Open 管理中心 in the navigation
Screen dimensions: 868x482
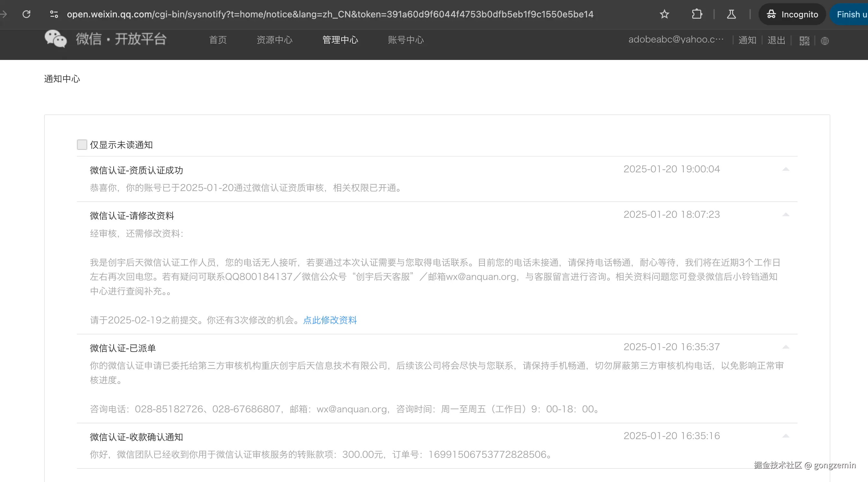(340, 40)
